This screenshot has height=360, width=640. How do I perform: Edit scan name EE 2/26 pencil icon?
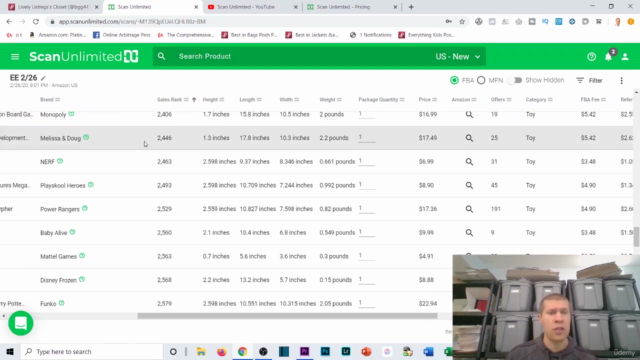[43, 78]
